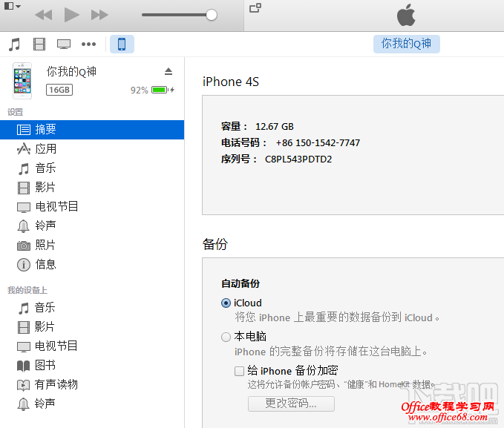Select 图书 under 我的设备上
This screenshot has width=504, height=428.
pos(92,366)
